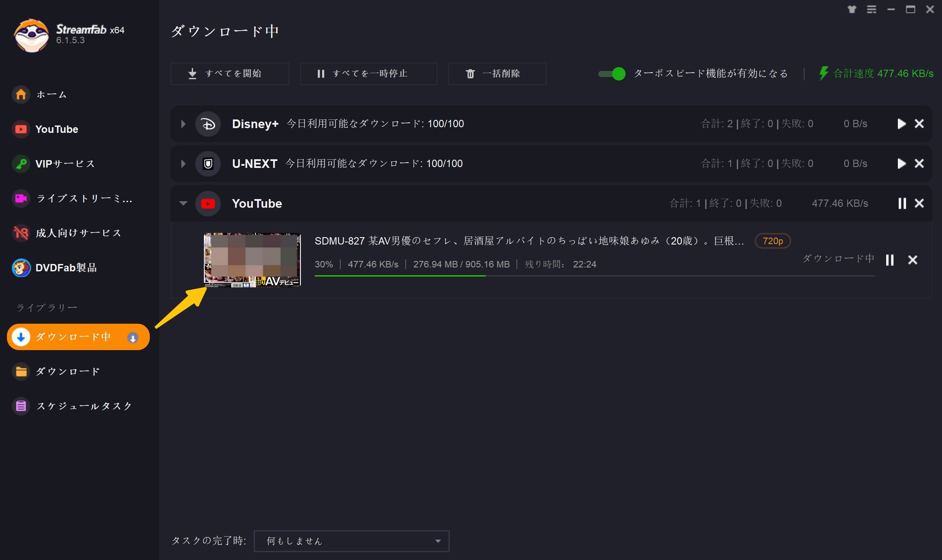
Task: Open the Home page in the sidebar
Action: tap(51, 94)
